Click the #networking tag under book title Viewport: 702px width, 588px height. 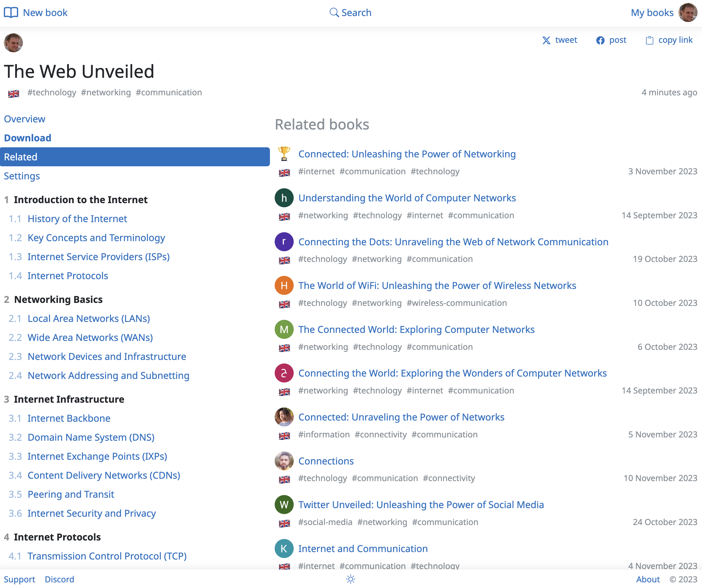(106, 92)
